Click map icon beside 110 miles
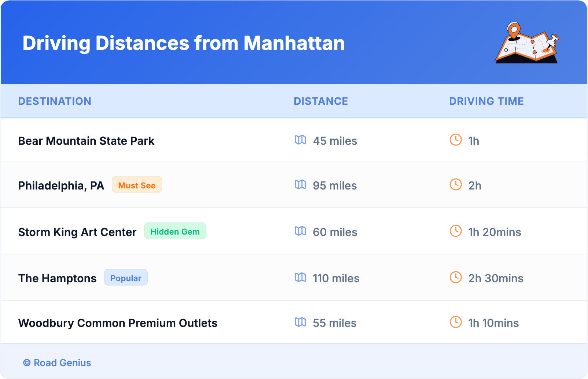588x379 pixels. click(x=300, y=277)
